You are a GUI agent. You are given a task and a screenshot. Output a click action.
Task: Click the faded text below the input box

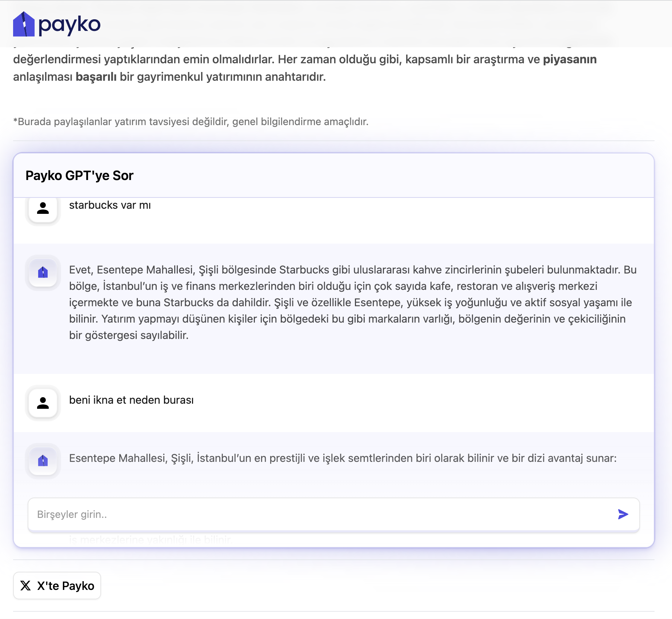tap(151, 540)
